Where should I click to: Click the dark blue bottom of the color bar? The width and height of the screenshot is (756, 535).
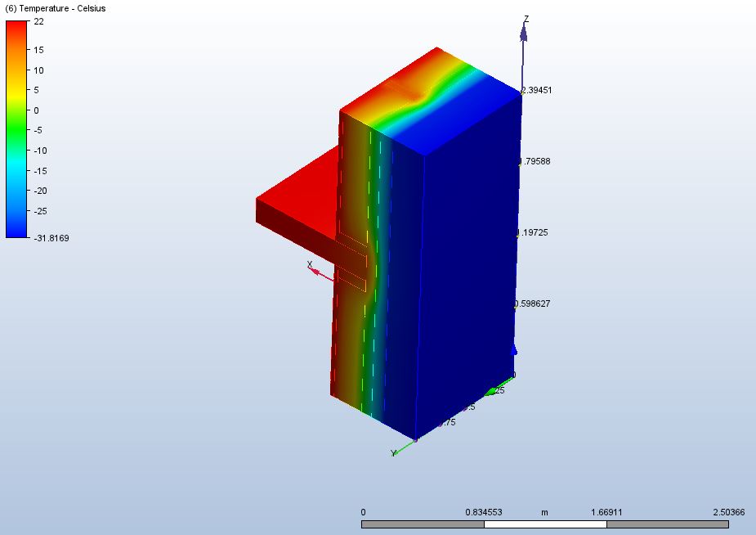16,229
